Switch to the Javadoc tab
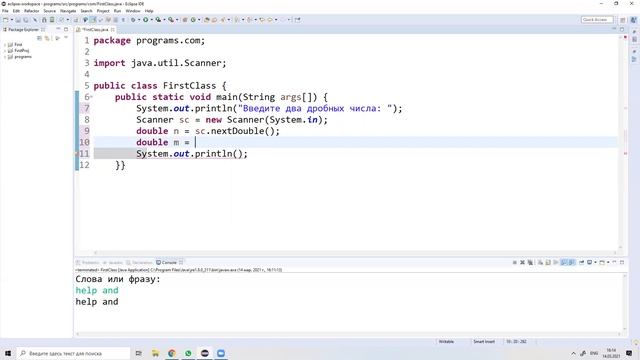Viewport: 640px width, 360px height. point(113,262)
